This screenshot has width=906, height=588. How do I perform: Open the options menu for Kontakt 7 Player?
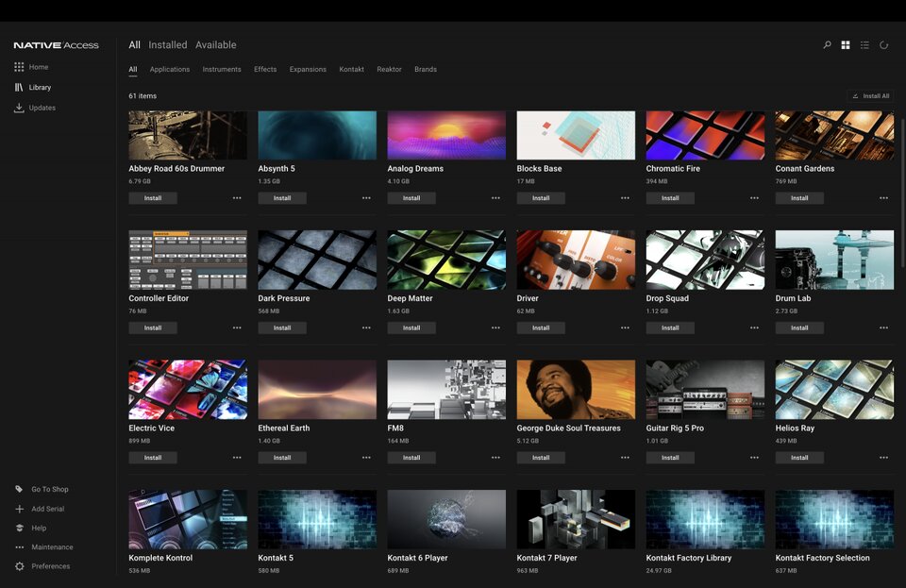pyautogui.click(x=625, y=587)
